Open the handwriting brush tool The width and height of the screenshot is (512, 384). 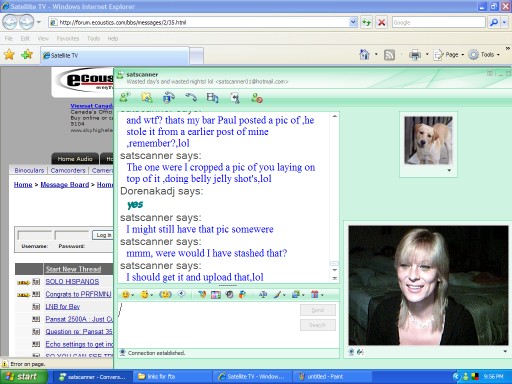[277, 294]
